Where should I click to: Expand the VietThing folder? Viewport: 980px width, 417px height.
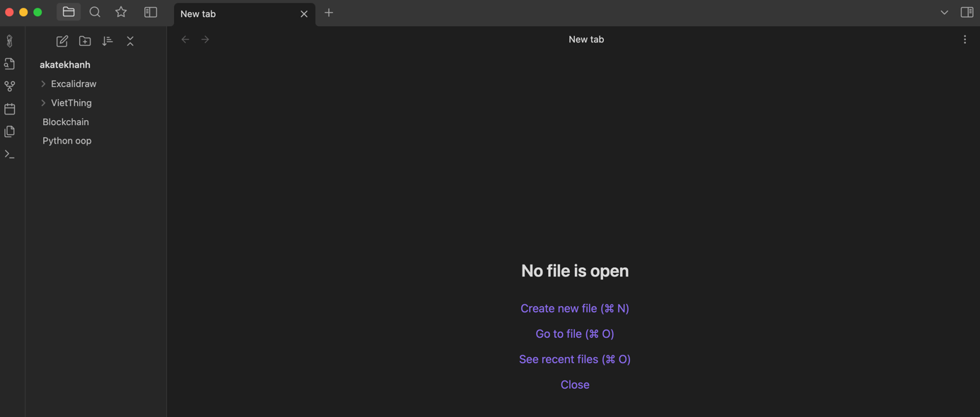(x=43, y=102)
